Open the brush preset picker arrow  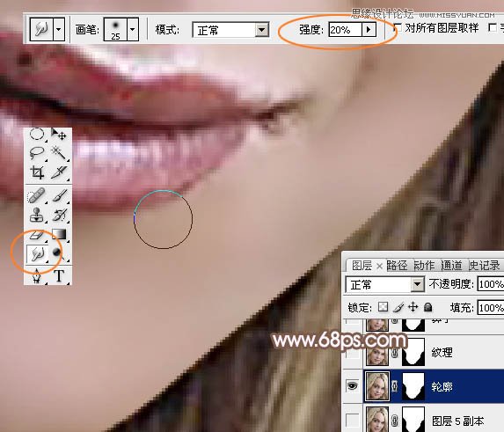133,29
